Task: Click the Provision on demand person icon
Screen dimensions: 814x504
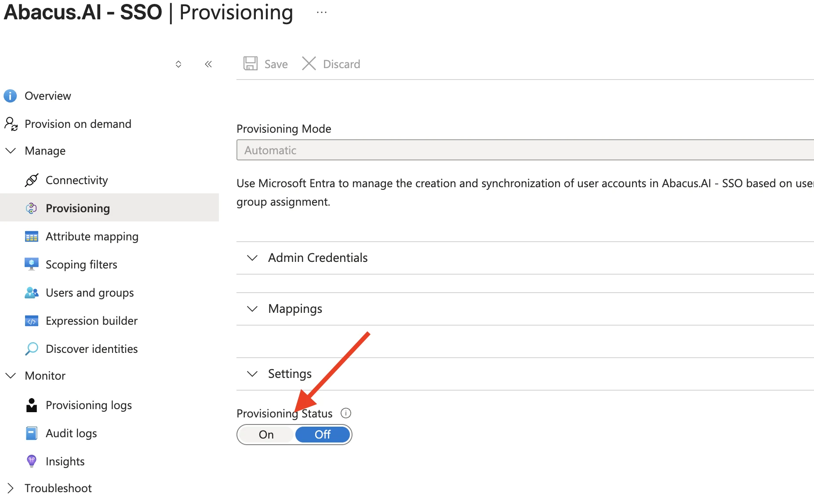Action: pos(11,124)
